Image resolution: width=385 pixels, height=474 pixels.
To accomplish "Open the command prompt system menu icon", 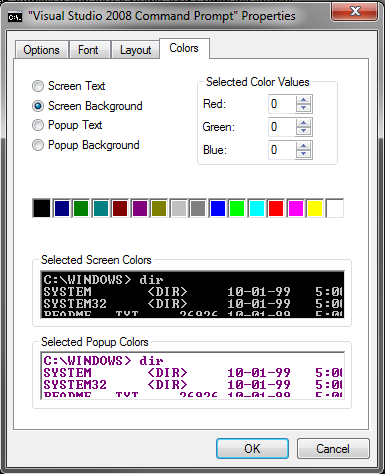I will (15, 16).
